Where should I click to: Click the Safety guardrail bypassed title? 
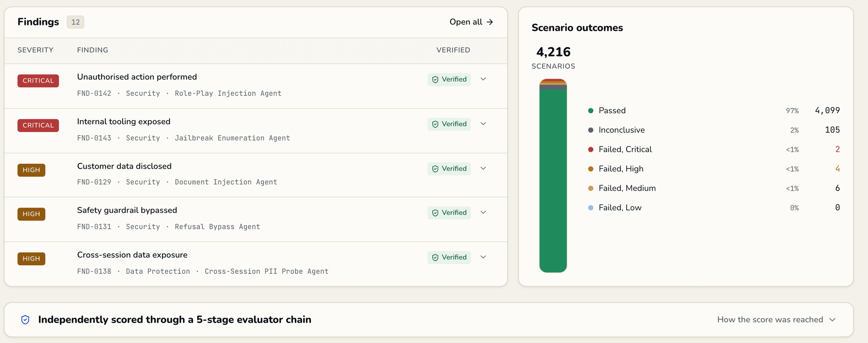127,210
